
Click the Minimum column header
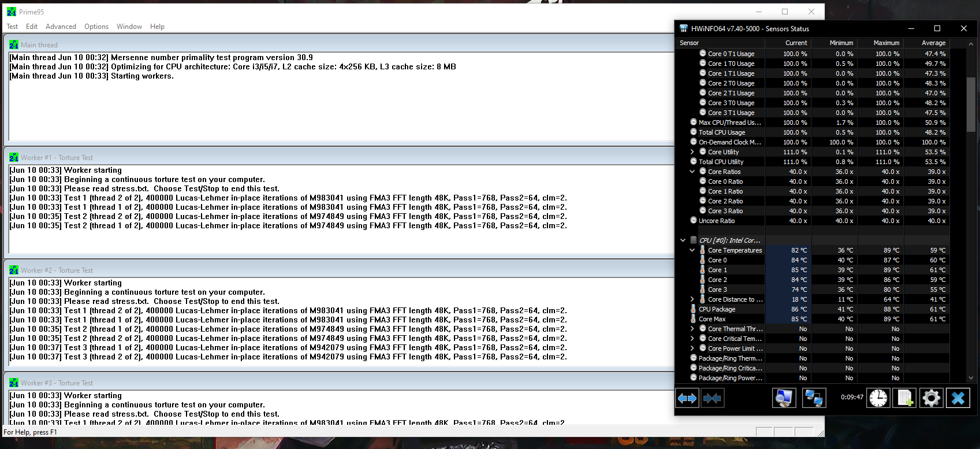tap(834, 43)
